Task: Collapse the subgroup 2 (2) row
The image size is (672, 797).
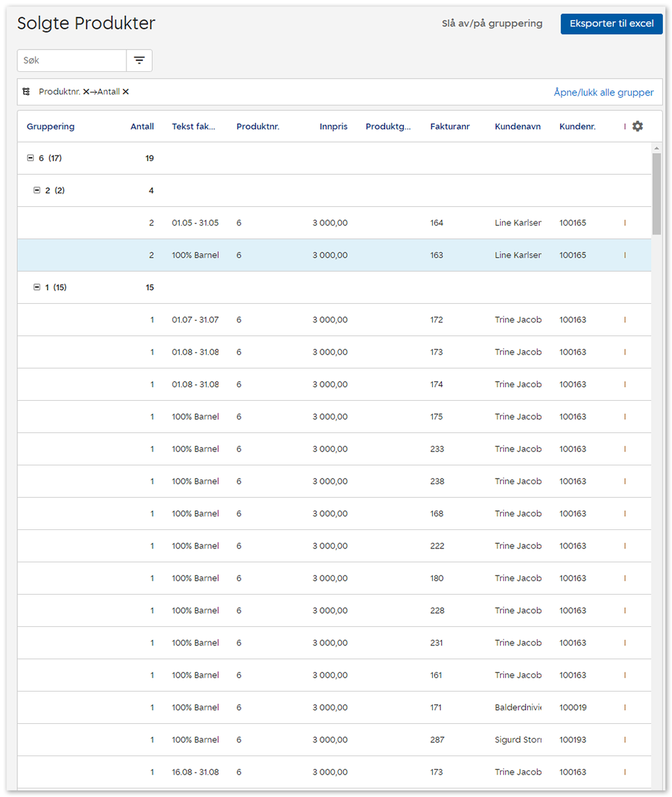Action: [x=37, y=191]
